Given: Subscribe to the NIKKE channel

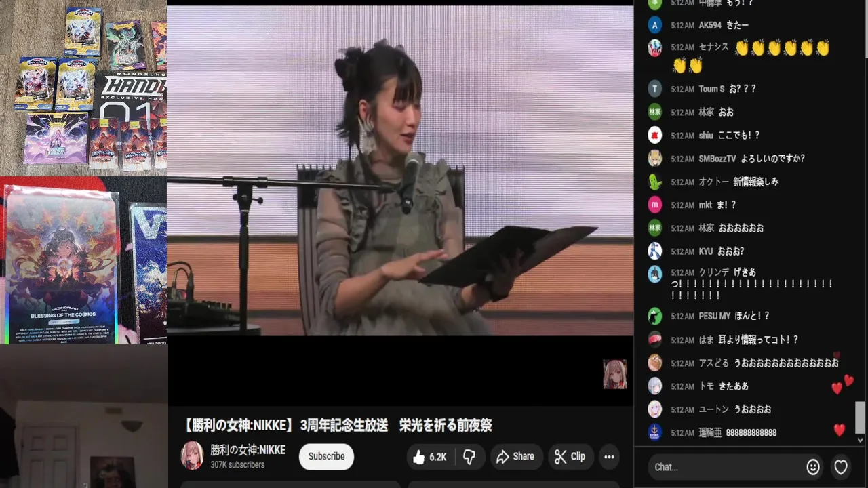Looking at the screenshot, I should (x=326, y=457).
